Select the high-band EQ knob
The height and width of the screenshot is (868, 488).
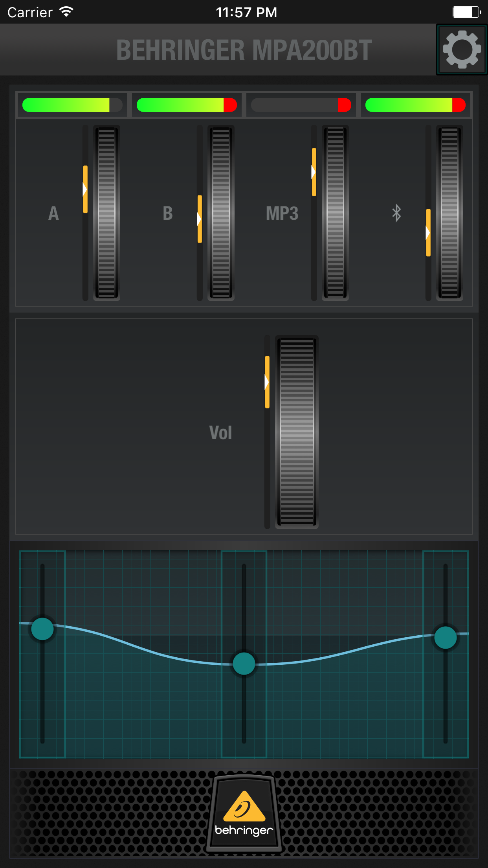[x=446, y=637]
